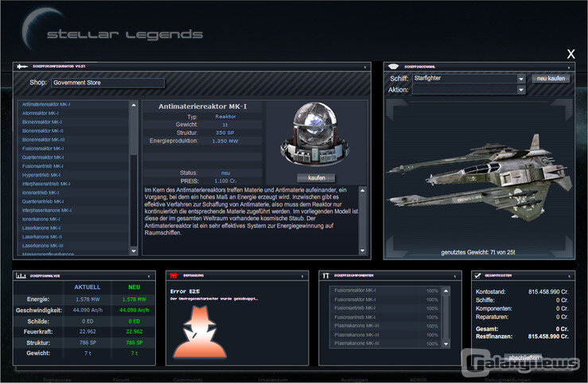The image size is (588, 383).
Task: Collapse the Schiffsanalyse panel via header marker
Action: pyautogui.click(x=149, y=276)
